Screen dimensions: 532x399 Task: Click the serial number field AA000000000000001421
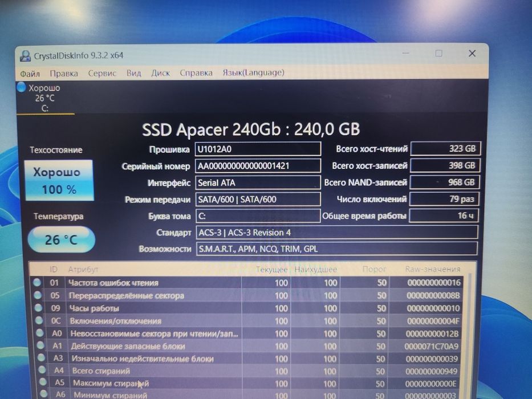258,166
